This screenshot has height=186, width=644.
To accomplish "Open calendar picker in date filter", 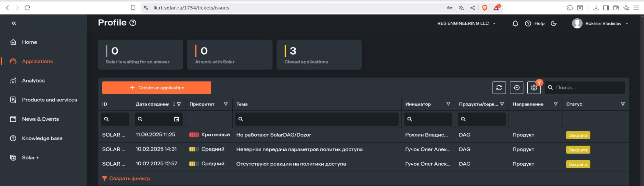I will coord(176,119).
